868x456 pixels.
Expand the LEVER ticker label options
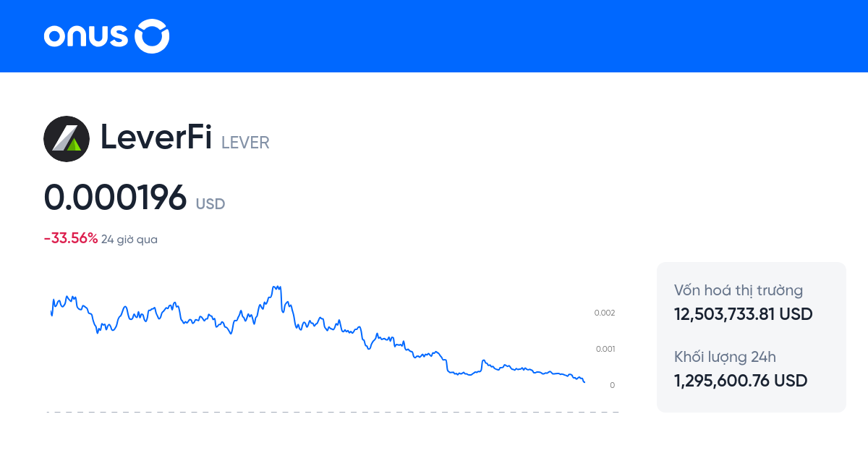pyautogui.click(x=244, y=143)
